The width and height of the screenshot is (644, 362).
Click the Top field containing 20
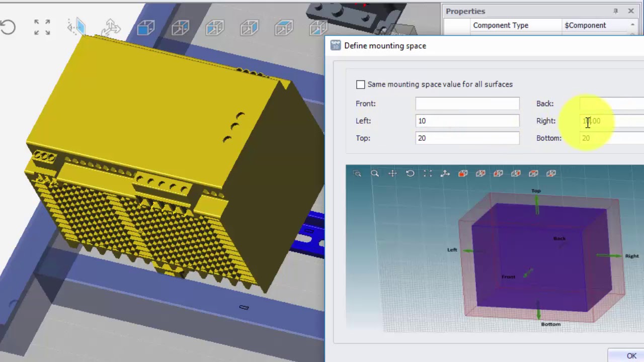click(467, 138)
